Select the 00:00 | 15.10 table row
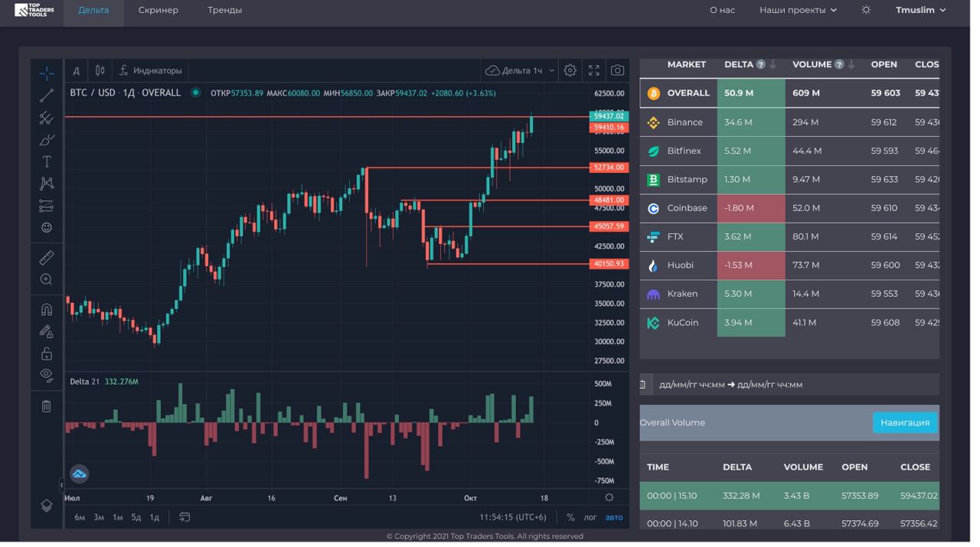The height and width of the screenshot is (547, 980). (789, 496)
